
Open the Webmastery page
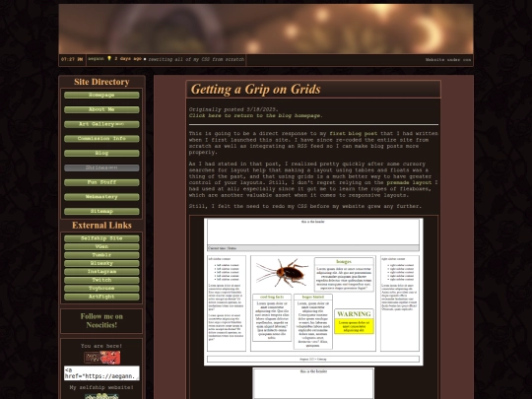[101, 197]
